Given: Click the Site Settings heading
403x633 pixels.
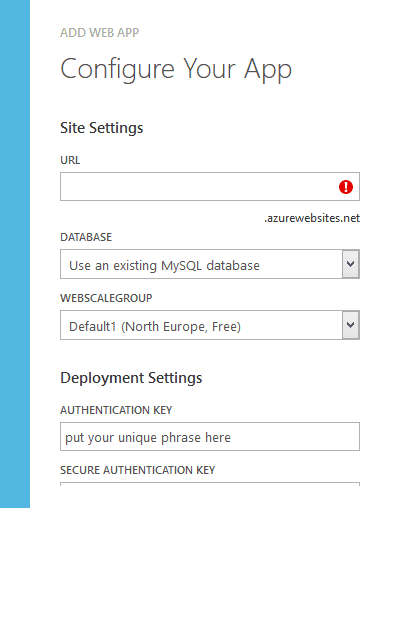Looking at the screenshot, I should point(102,128).
